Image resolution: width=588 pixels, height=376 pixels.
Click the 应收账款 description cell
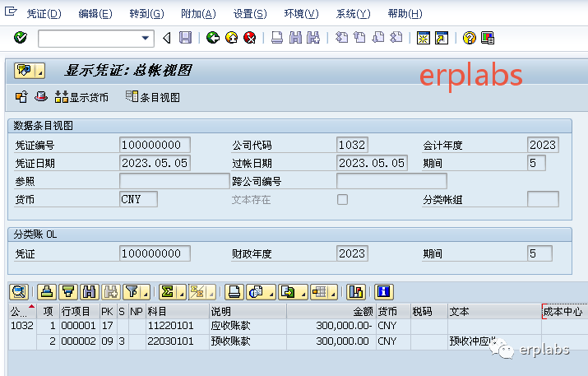pyautogui.click(x=248, y=326)
